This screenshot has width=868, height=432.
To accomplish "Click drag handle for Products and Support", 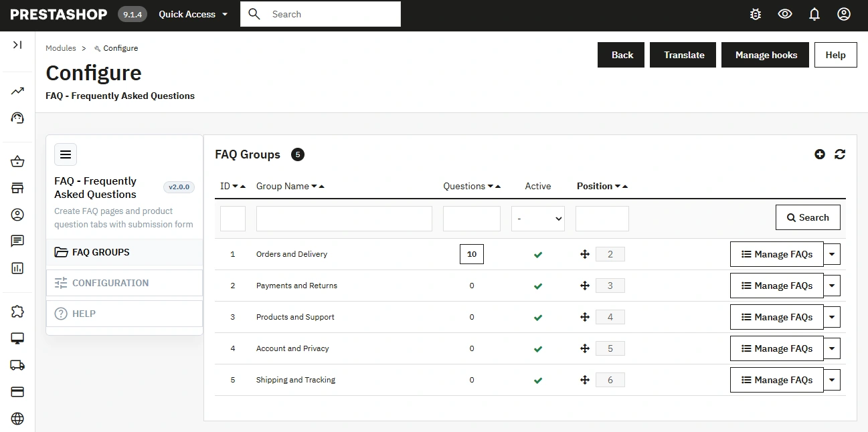I will (x=584, y=317).
